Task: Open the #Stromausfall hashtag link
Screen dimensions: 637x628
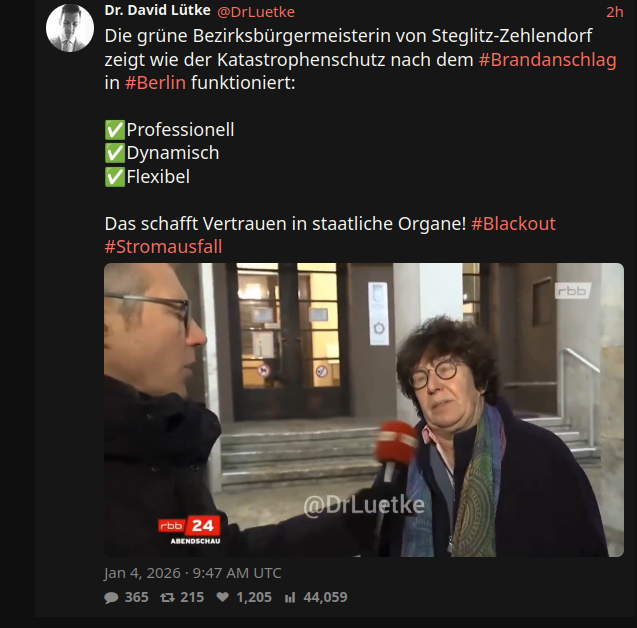Action: point(163,247)
